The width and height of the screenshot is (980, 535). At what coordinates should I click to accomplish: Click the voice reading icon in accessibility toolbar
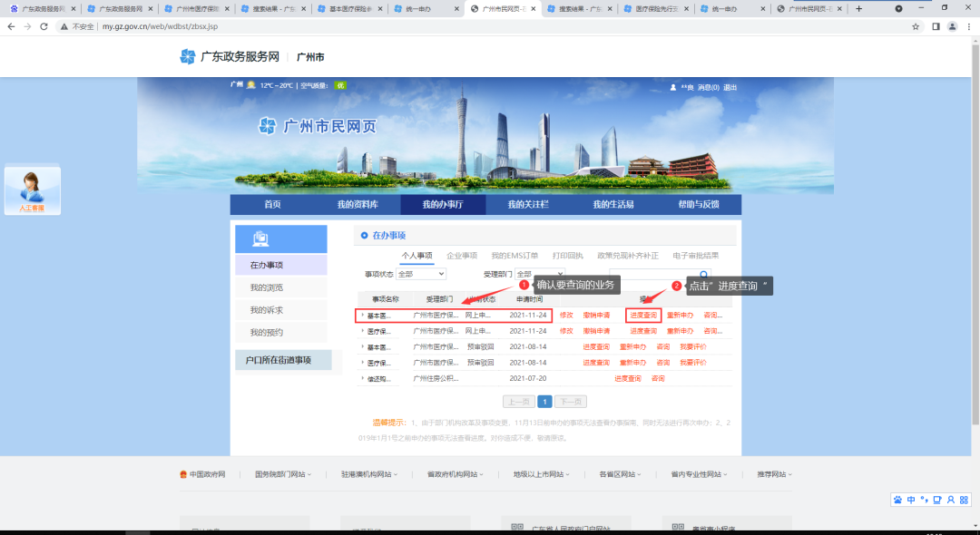[x=924, y=500]
